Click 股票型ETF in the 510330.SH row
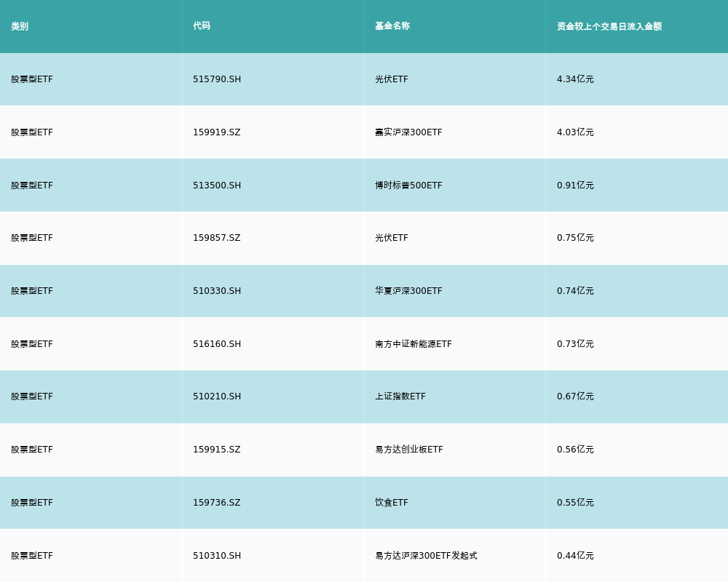728x582 pixels. (32, 291)
